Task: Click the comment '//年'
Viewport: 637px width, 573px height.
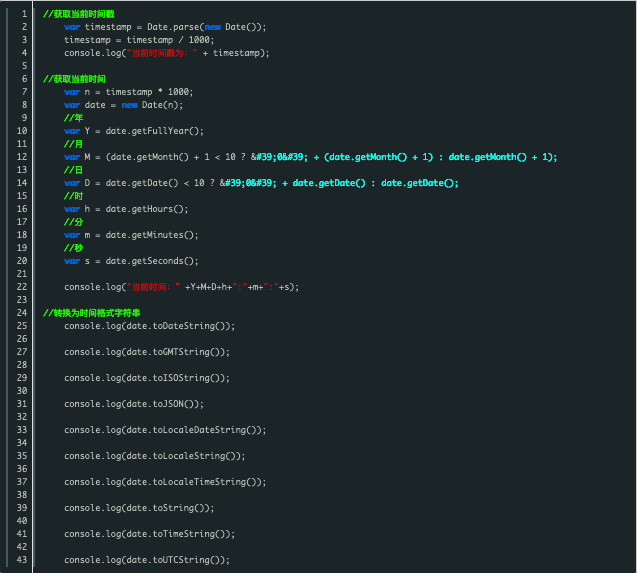Action: (x=74, y=118)
